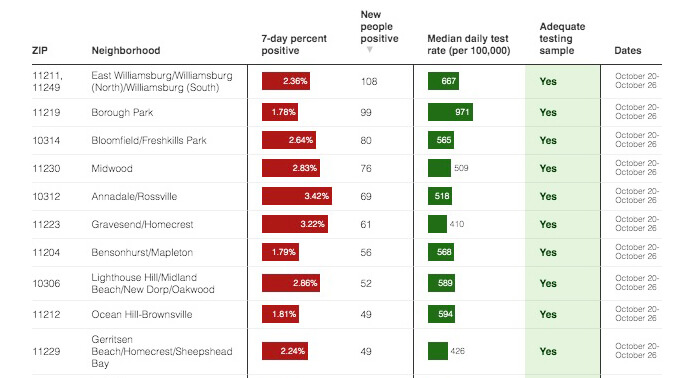Click the 410 green bar for Gravesend/Homecrest

437,224
